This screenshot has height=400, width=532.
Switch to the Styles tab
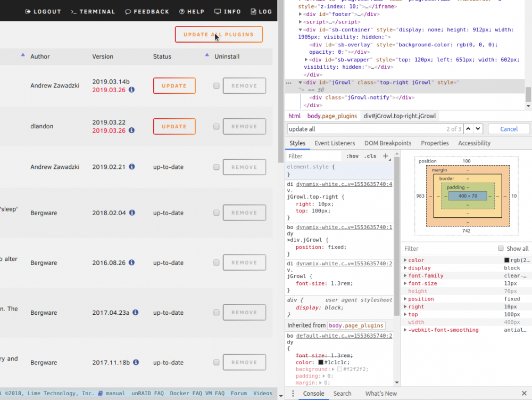click(297, 143)
